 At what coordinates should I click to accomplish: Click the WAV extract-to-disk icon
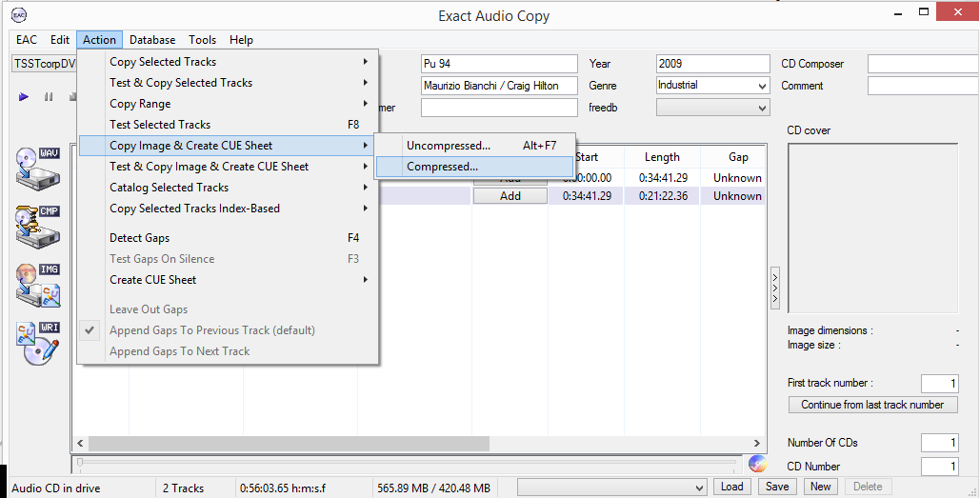(x=38, y=169)
